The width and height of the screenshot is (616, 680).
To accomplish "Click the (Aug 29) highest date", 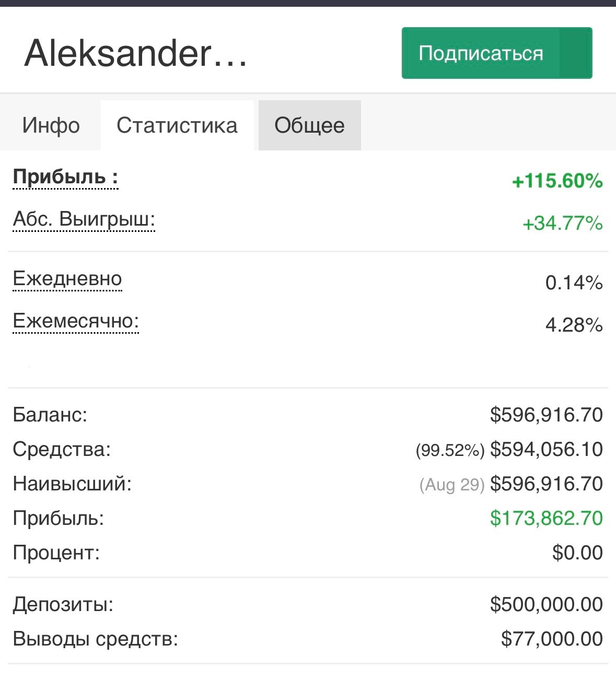I will (452, 485).
